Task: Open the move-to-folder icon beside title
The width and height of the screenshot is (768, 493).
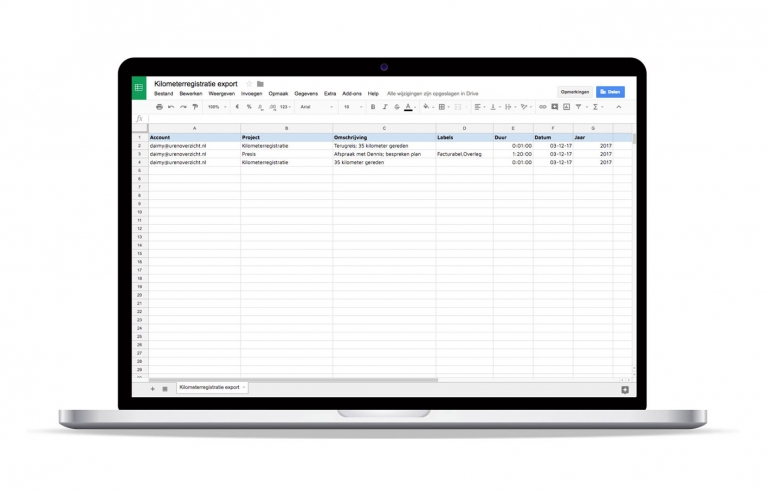Action: point(260,84)
